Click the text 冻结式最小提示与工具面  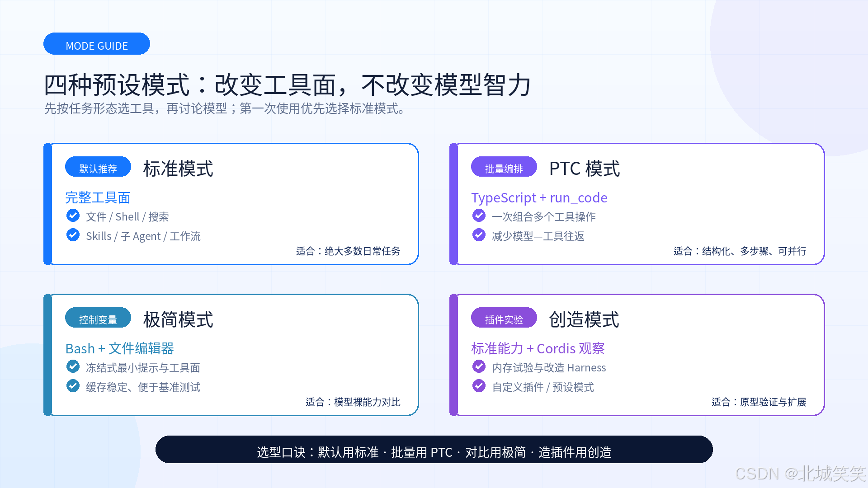143,368
